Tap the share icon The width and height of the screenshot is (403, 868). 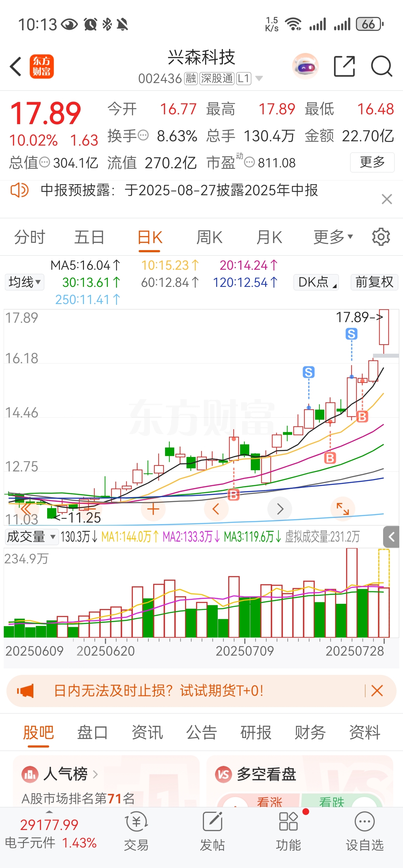click(345, 67)
